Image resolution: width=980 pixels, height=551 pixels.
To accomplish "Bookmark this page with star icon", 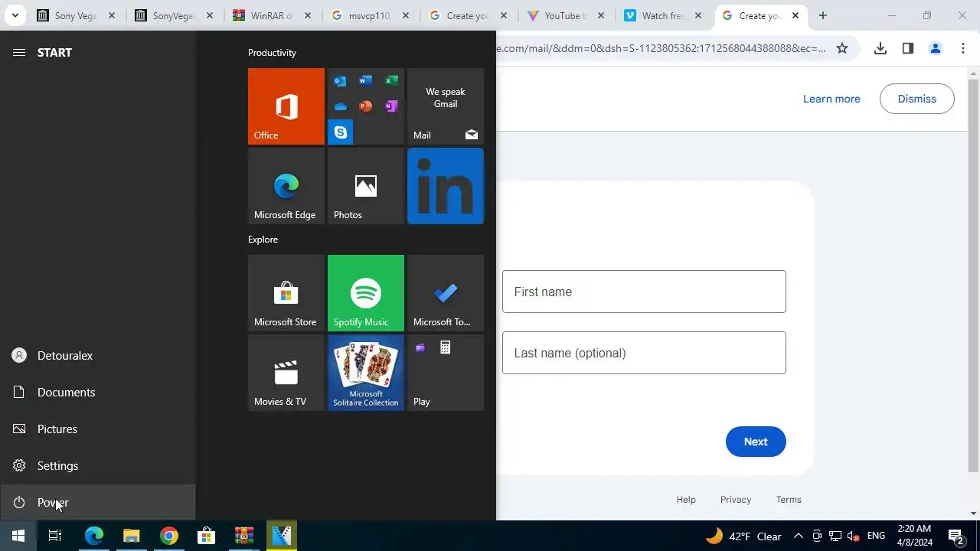I will click(x=842, y=48).
